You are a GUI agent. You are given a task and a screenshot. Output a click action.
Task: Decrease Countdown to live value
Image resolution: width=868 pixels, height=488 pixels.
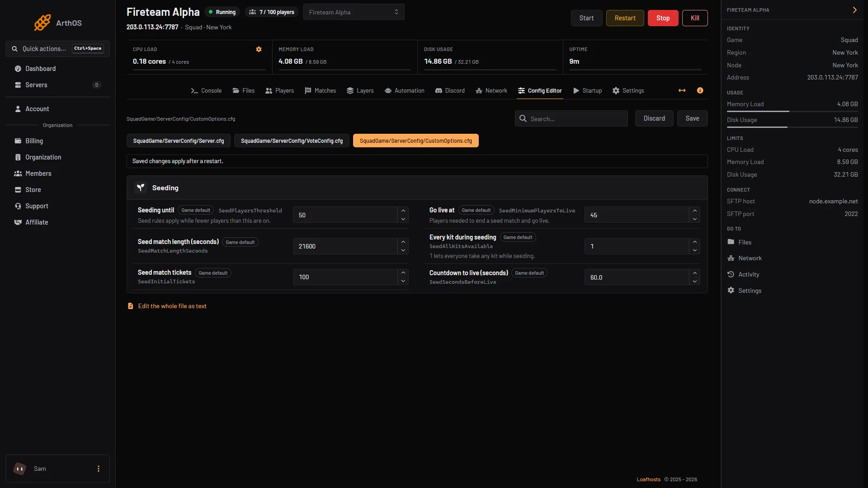coord(695,282)
